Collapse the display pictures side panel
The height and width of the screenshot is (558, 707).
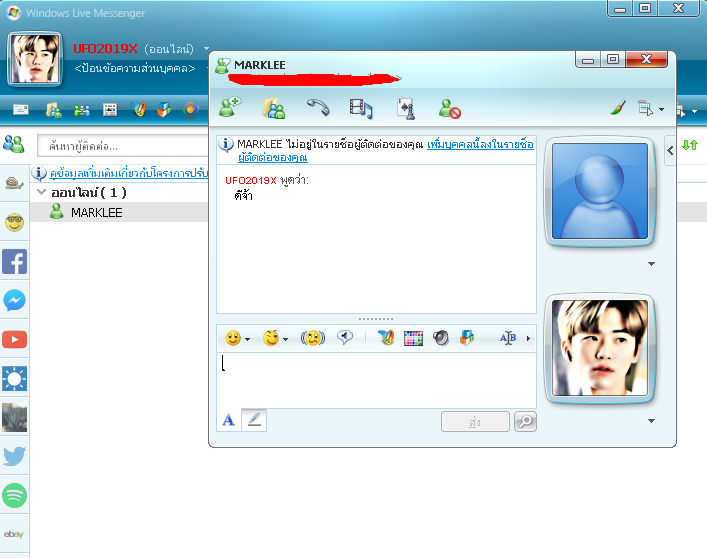[x=670, y=151]
